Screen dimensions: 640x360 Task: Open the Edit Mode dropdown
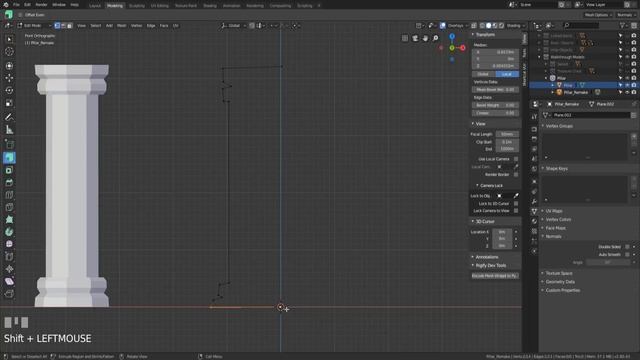pos(34,25)
